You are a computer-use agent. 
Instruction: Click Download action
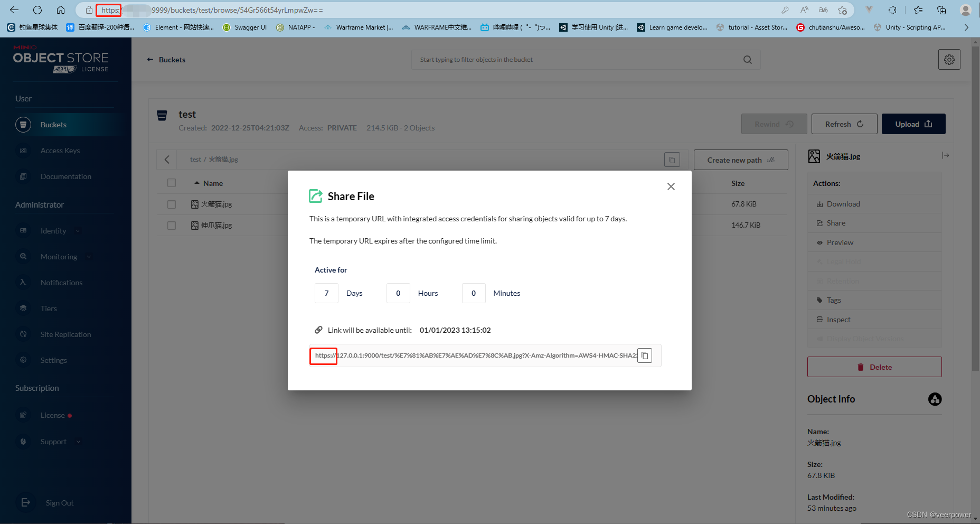875,204
